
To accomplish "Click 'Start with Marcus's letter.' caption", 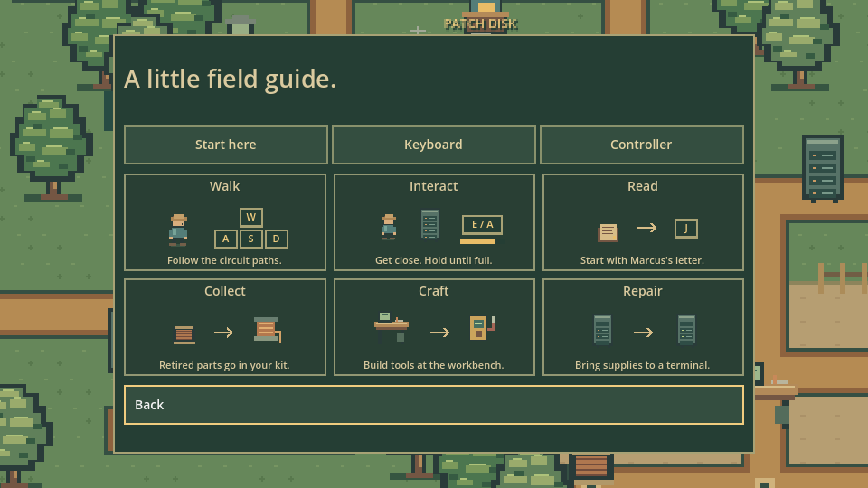I will click(x=642, y=260).
